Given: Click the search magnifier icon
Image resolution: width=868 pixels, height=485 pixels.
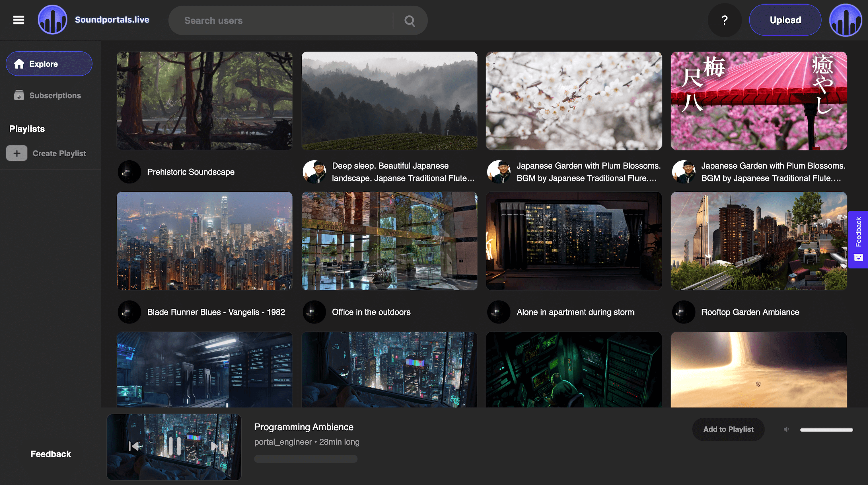Looking at the screenshot, I should [x=410, y=21].
